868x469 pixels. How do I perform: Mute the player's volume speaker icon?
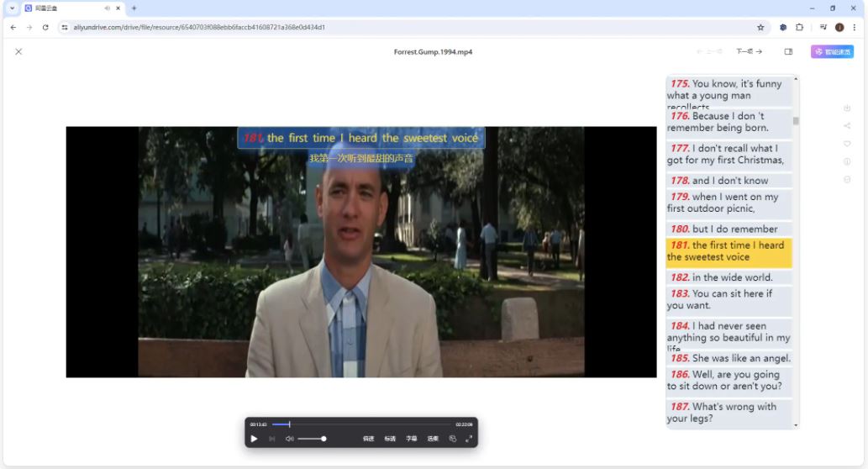(x=289, y=439)
